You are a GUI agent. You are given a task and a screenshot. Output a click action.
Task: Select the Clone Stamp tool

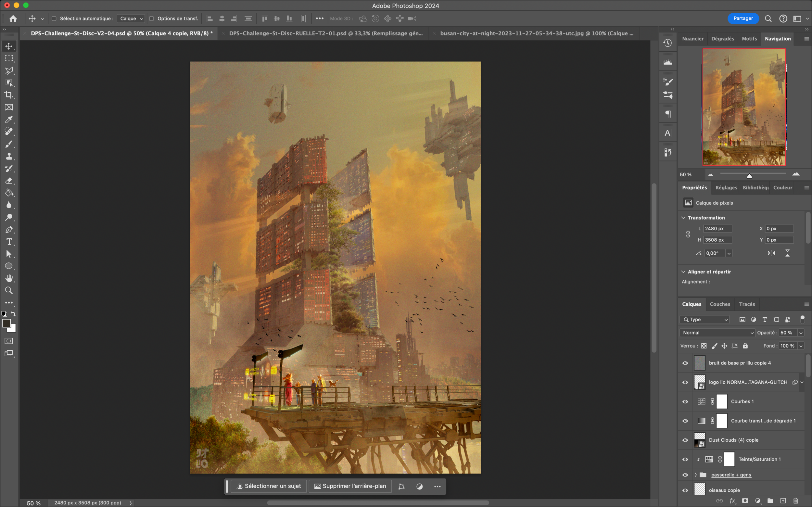coord(9,156)
